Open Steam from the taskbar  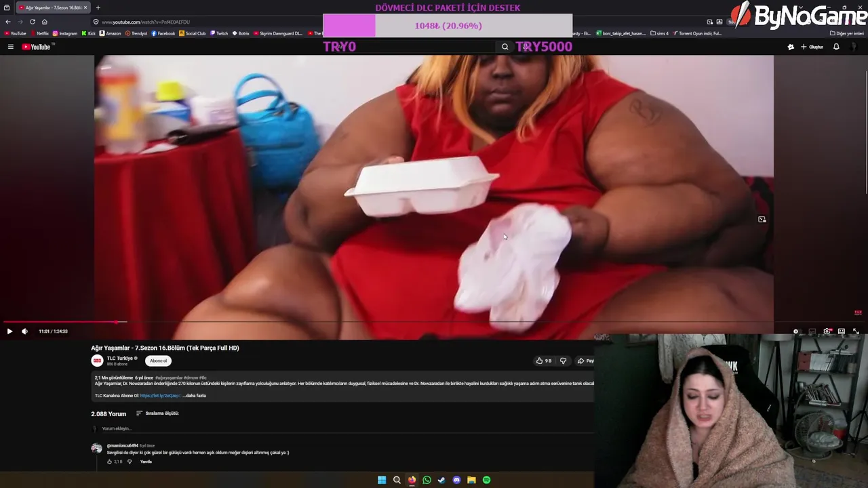tap(441, 480)
